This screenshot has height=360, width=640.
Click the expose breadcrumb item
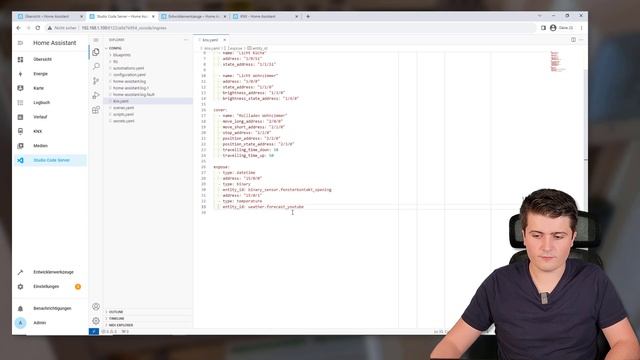click(233, 48)
